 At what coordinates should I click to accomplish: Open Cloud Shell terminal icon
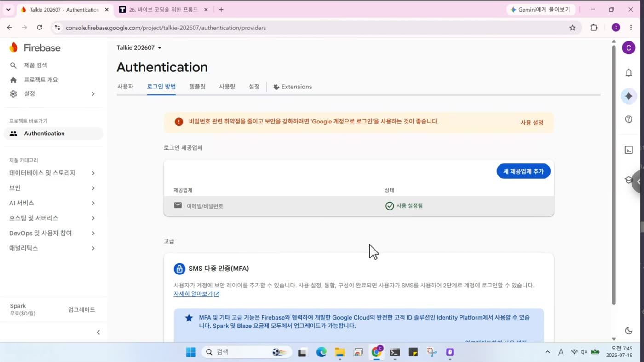point(629,150)
